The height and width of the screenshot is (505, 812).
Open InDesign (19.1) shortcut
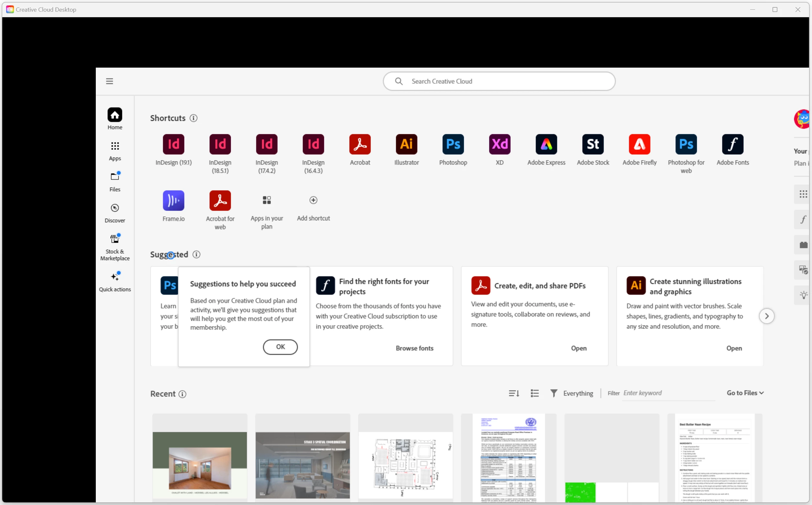tap(173, 144)
